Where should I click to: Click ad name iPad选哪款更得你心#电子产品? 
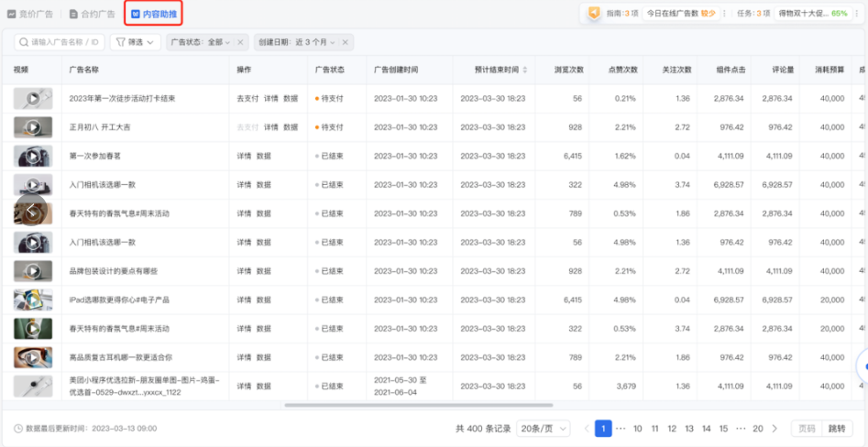click(x=119, y=300)
